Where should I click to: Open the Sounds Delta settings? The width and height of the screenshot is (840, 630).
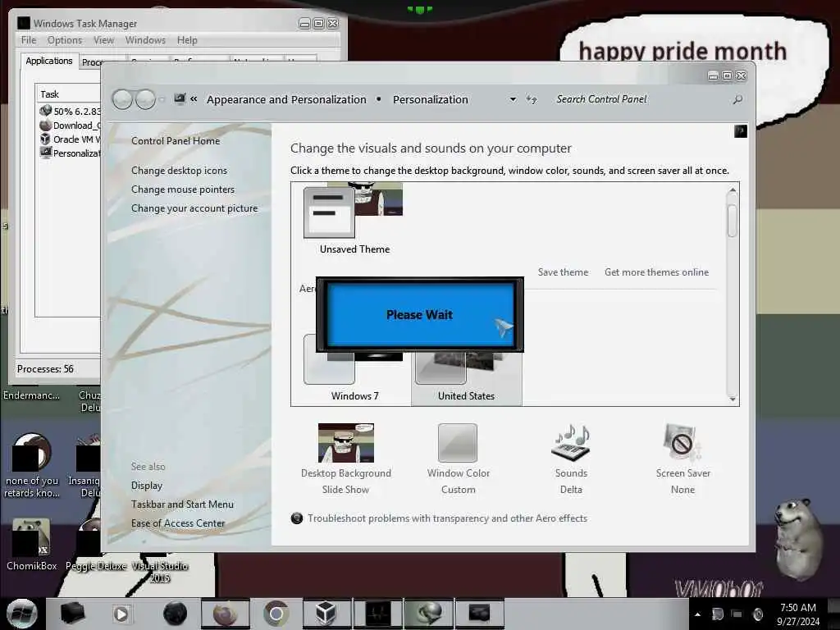tap(571, 459)
